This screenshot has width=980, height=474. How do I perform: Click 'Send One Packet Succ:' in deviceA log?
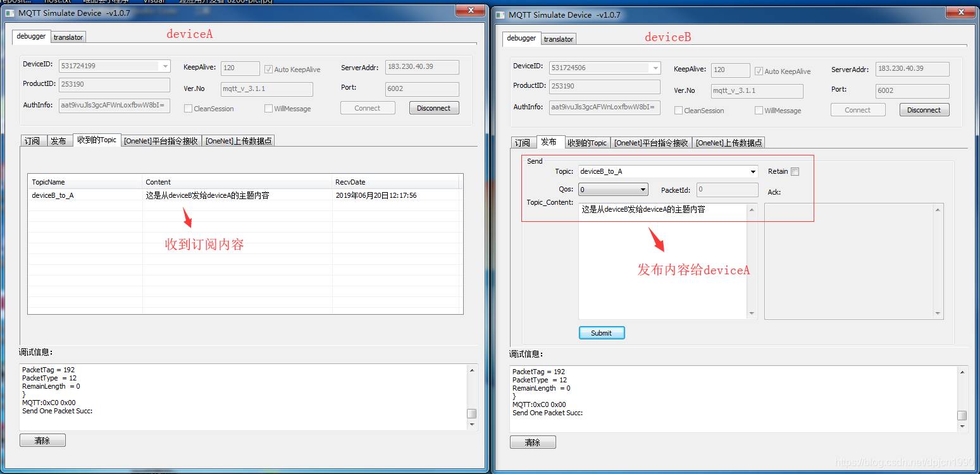58,411
